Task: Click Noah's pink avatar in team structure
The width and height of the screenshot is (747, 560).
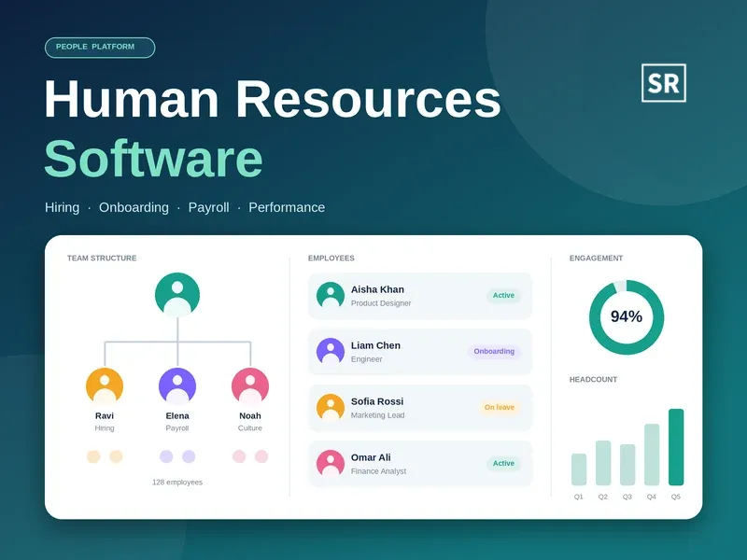Action: point(250,386)
